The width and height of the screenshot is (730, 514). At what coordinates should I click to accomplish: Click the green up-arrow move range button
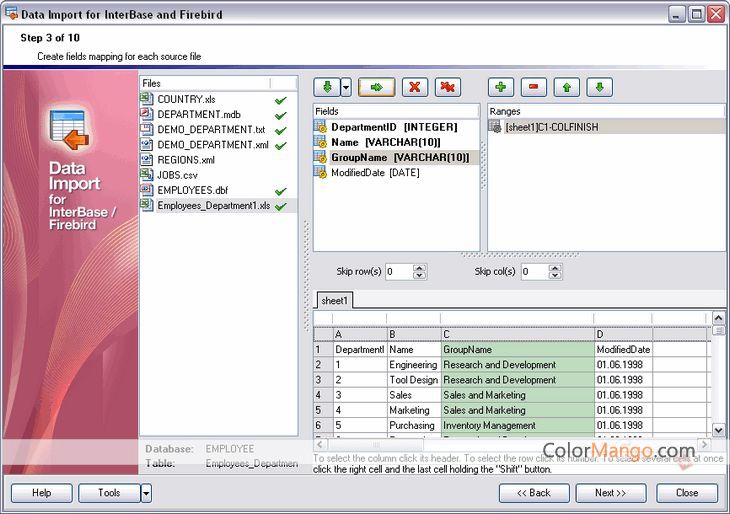pyautogui.click(x=567, y=87)
